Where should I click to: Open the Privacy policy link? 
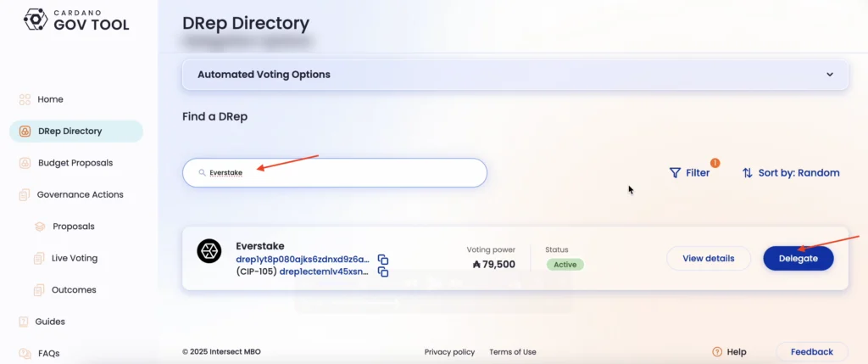(x=449, y=352)
